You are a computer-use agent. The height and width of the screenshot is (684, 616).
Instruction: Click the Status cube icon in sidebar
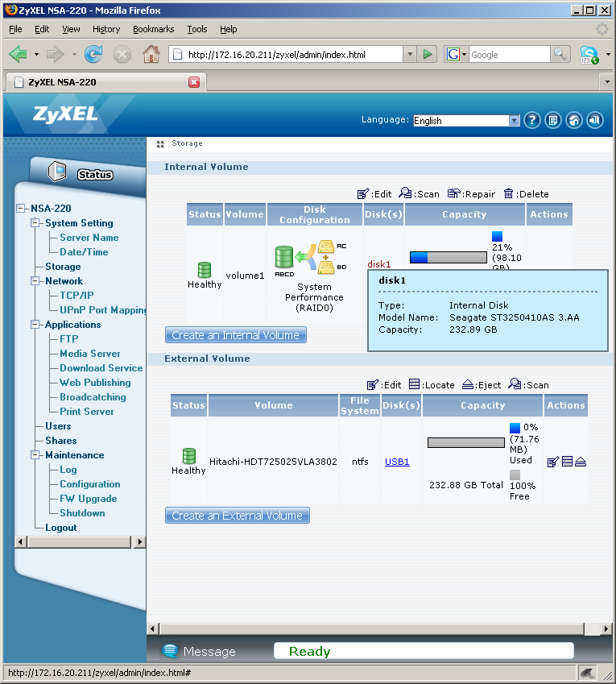pyautogui.click(x=57, y=171)
